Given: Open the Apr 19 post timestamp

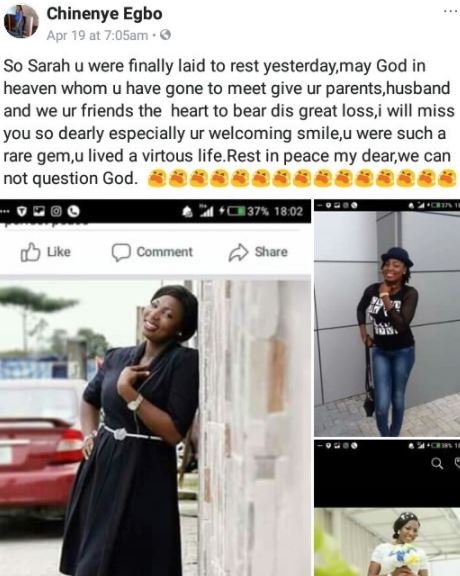Looking at the screenshot, I should pos(97,35).
